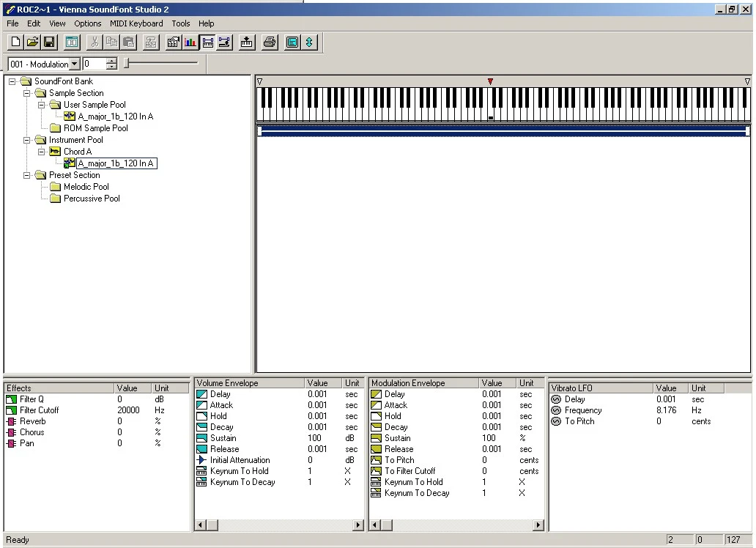Click the Open file folder toolbar icon
Image resolution: width=756 pixels, height=548 pixels.
[x=32, y=42]
